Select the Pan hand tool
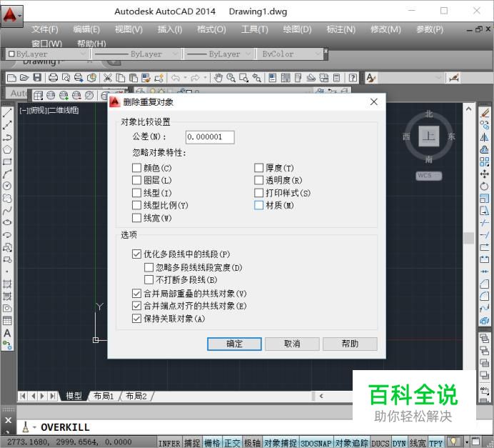Image resolution: width=494 pixels, height=448 pixels. click(218, 78)
